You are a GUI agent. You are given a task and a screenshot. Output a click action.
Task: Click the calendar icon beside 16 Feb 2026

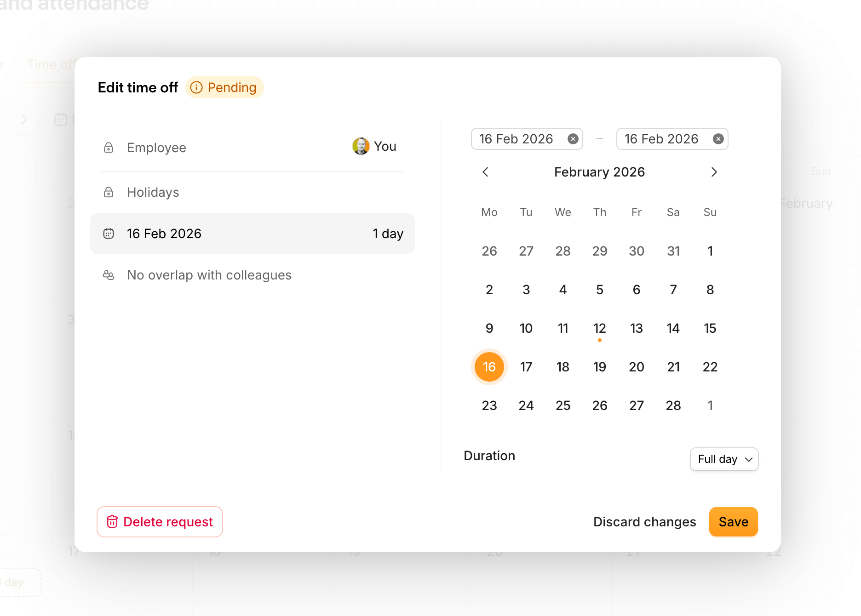click(x=109, y=234)
